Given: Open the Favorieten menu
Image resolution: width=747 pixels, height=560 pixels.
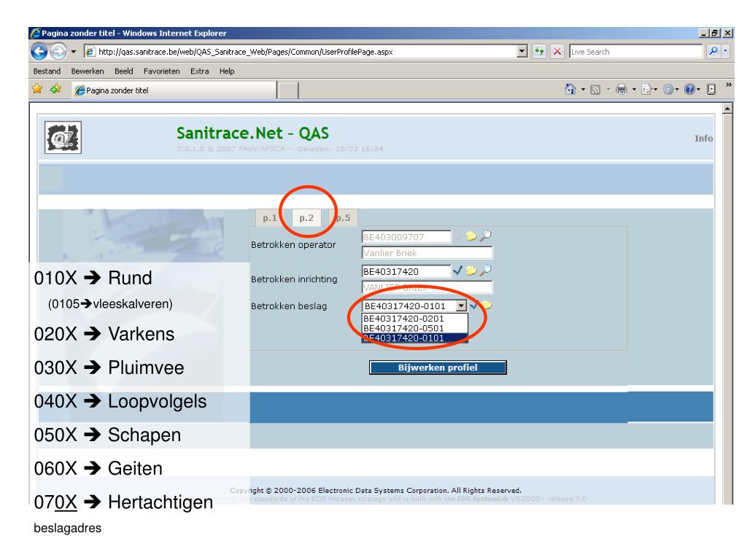Looking at the screenshot, I should tap(161, 71).
